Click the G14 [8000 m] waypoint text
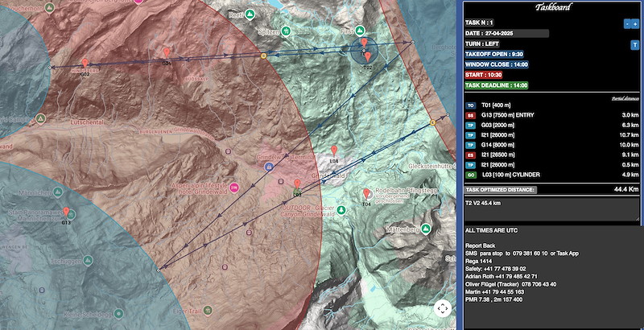644x330 pixels. coord(497,146)
